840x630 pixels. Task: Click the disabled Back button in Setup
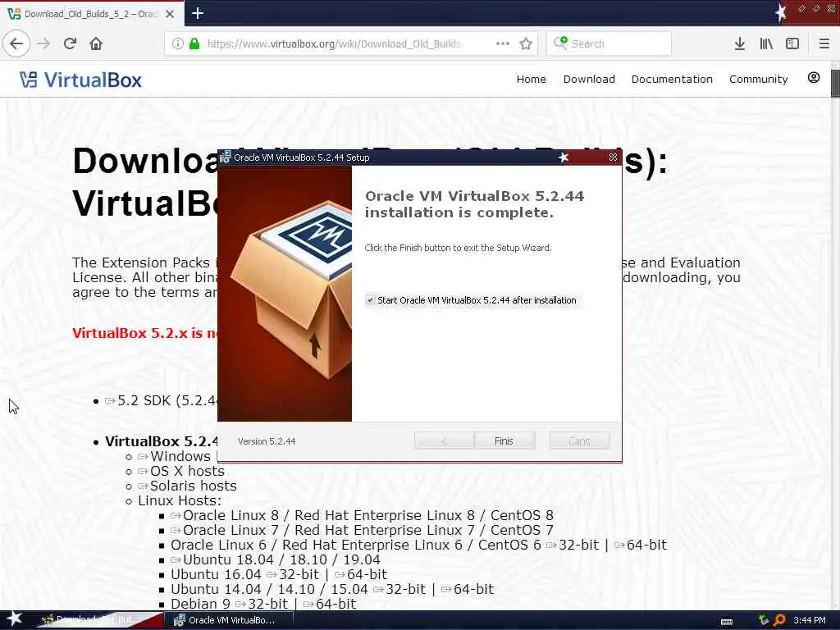[x=444, y=441]
